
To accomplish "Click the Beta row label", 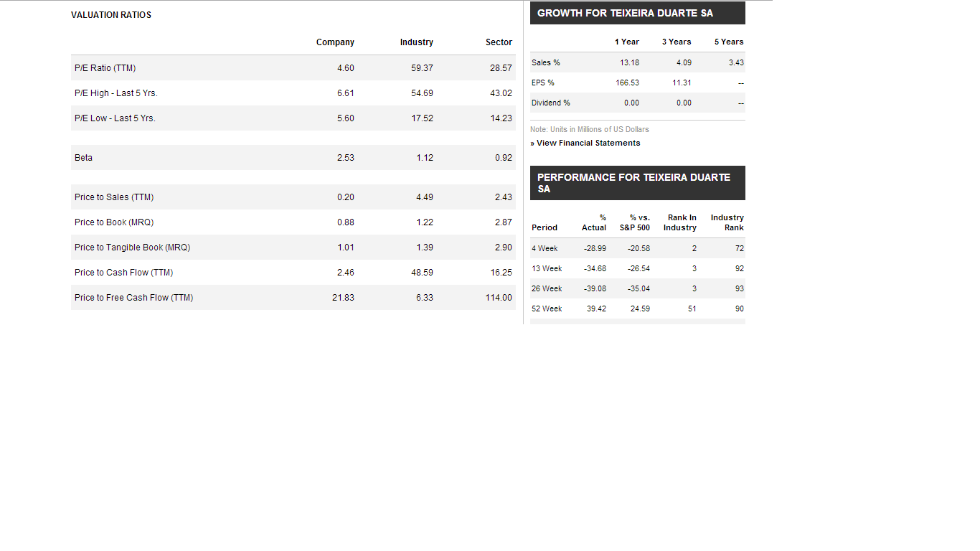I will 83,158.
